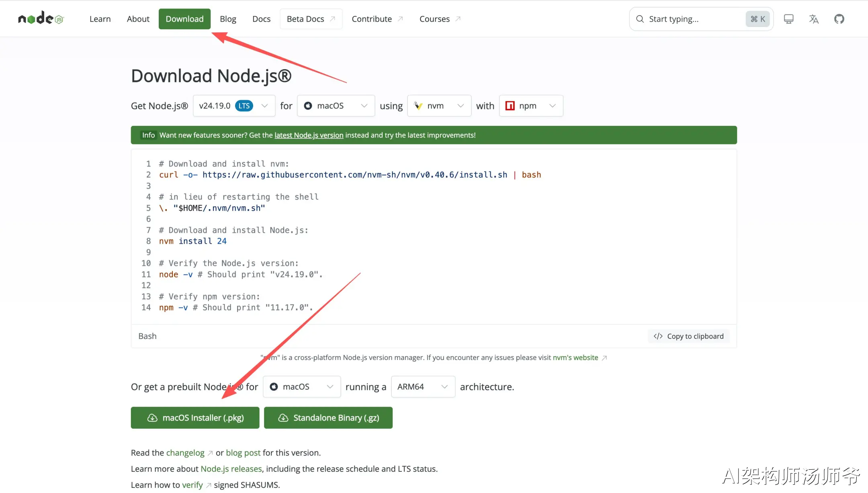Open the prebuilt macOS platform dropdown
The width and height of the screenshot is (868, 493).
(302, 387)
